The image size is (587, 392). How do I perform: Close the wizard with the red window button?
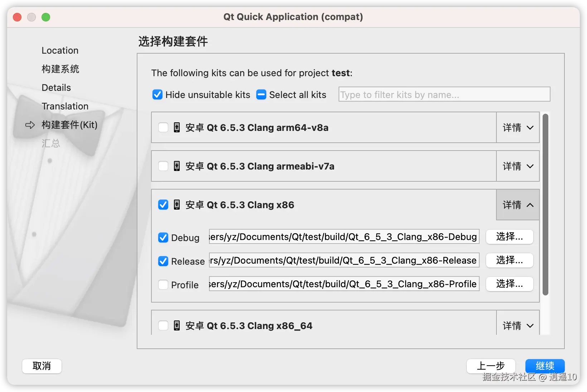[x=17, y=17]
